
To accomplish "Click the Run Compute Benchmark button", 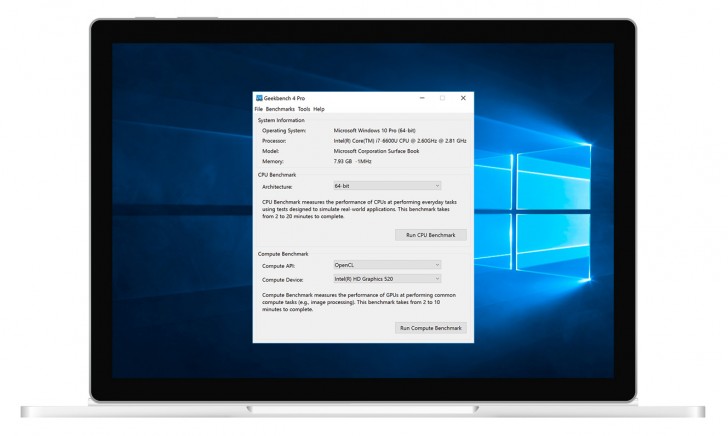I will coord(430,328).
